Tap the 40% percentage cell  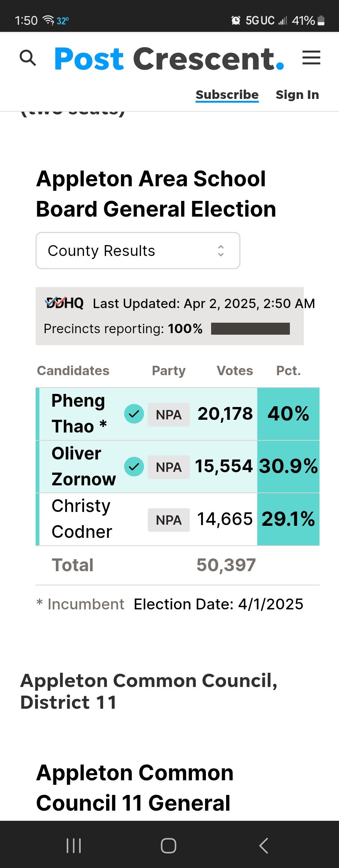[288, 414]
